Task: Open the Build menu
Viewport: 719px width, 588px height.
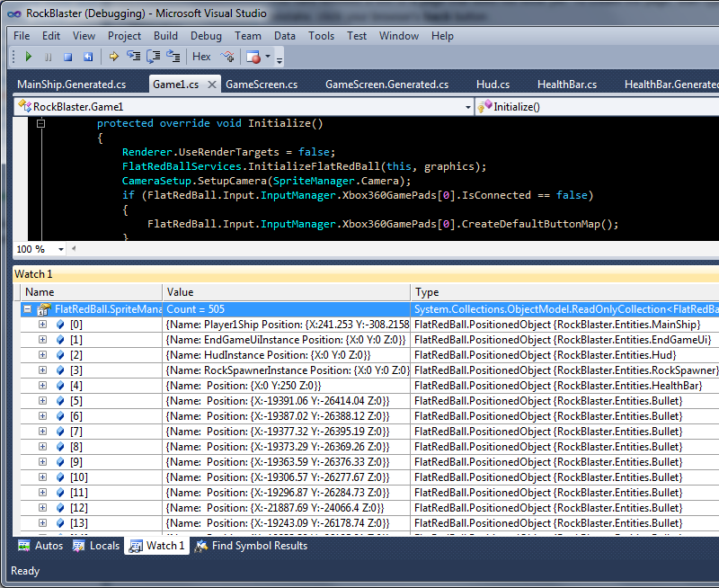Action: click(x=165, y=36)
